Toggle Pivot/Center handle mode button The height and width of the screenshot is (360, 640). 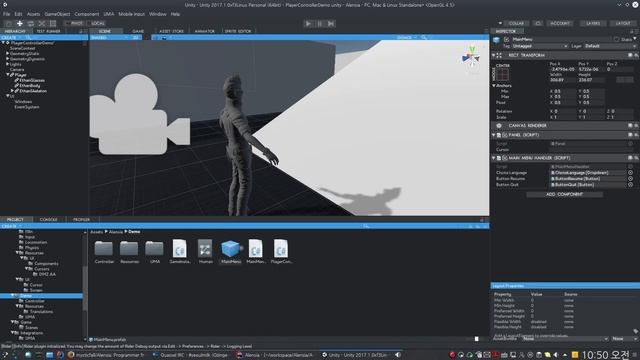click(x=74, y=24)
